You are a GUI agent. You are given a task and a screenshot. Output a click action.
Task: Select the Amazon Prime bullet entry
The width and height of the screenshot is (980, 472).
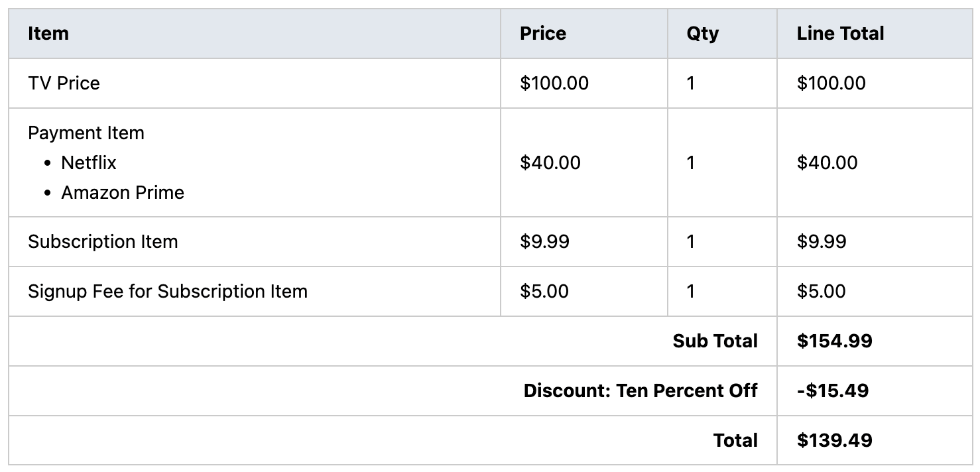click(x=123, y=193)
